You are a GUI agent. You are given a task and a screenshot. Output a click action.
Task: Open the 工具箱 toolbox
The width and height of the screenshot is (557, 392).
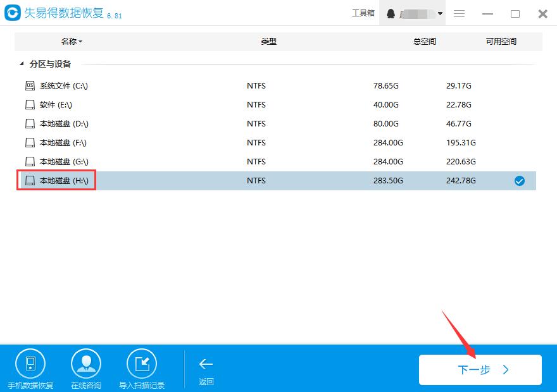363,13
